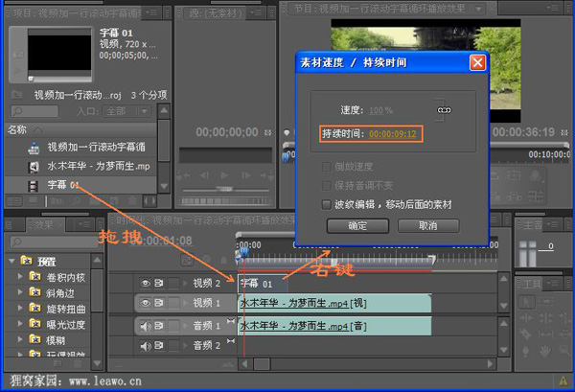Click the speed-duration chain link icon

click(444, 110)
